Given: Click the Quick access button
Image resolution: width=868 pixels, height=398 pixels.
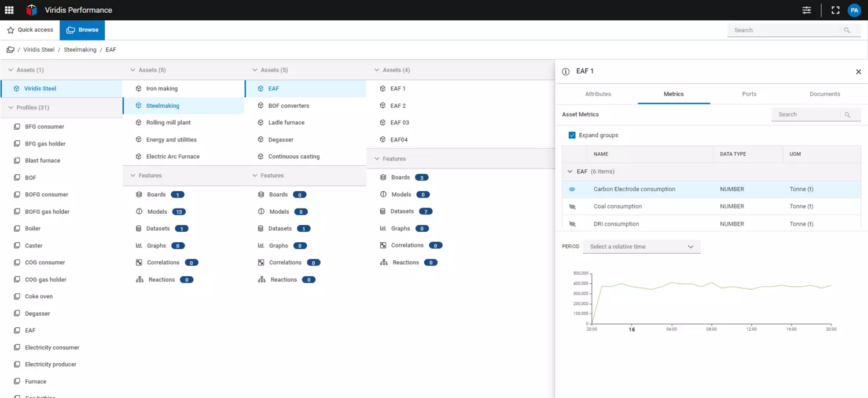Looking at the screenshot, I should click(30, 30).
